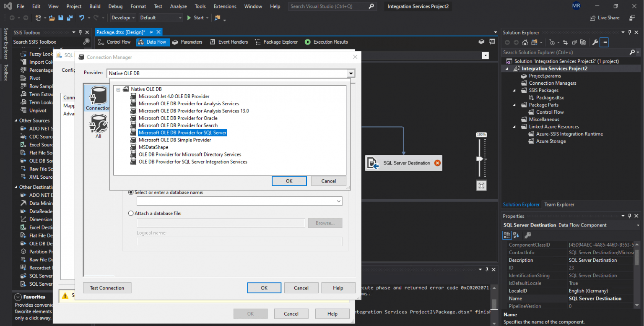Switch to the Control Flow tab
The image size is (644, 326).
click(x=114, y=42)
